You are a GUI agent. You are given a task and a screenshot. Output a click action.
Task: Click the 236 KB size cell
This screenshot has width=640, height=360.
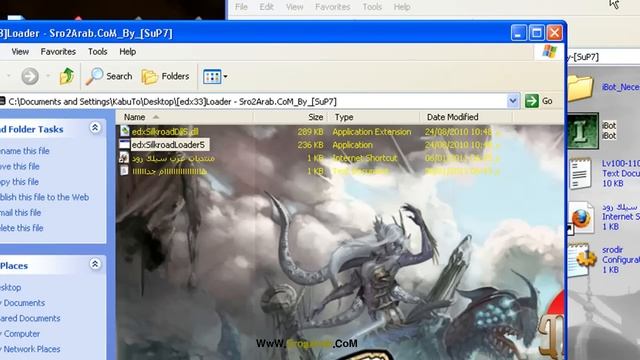[310, 145]
